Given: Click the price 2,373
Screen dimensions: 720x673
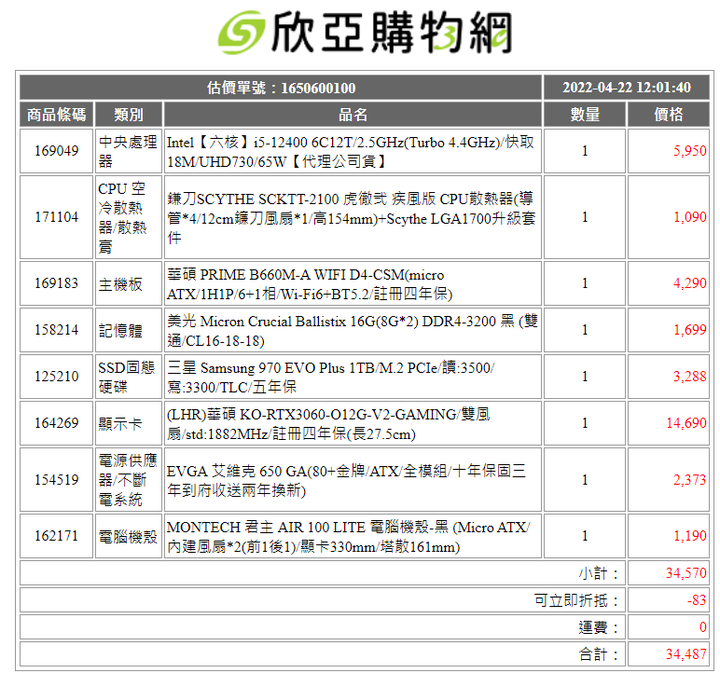Looking at the screenshot, I should 690,480.
